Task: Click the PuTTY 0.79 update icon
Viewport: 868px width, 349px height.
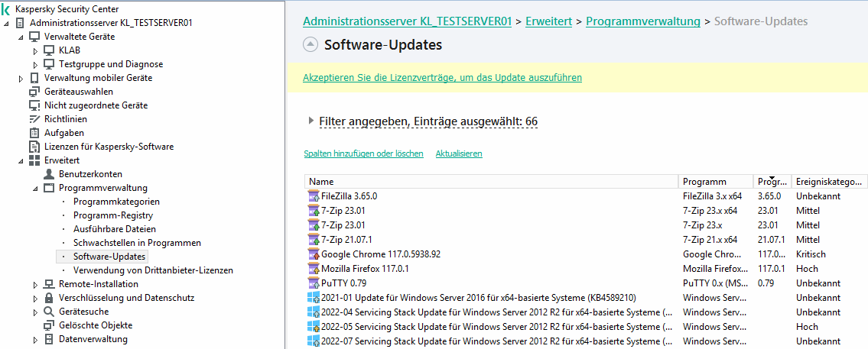Action: pos(314,283)
